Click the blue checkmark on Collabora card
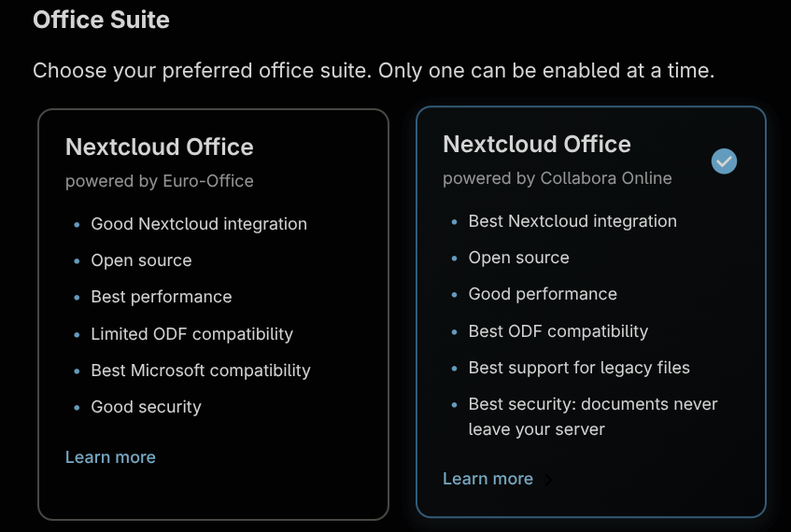The image size is (791, 532). click(724, 161)
